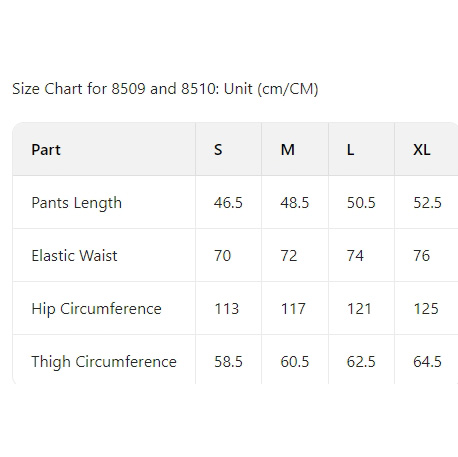This screenshot has width=458, height=457.
Task: Click the 48.5 pants length value
Action: [295, 203]
